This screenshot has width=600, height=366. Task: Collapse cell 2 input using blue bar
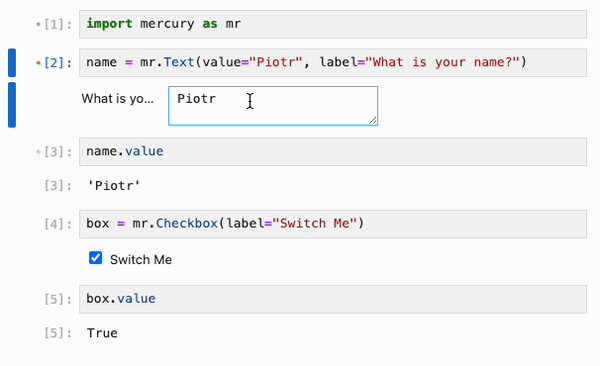(12, 63)
